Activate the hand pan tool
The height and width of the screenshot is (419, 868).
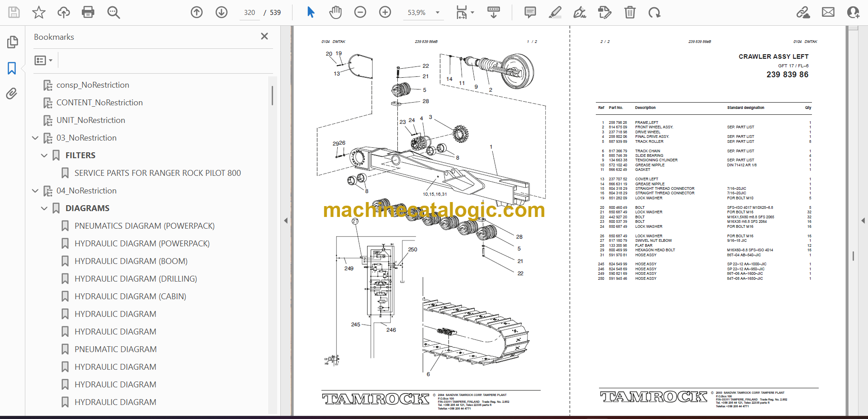point(335,12)
